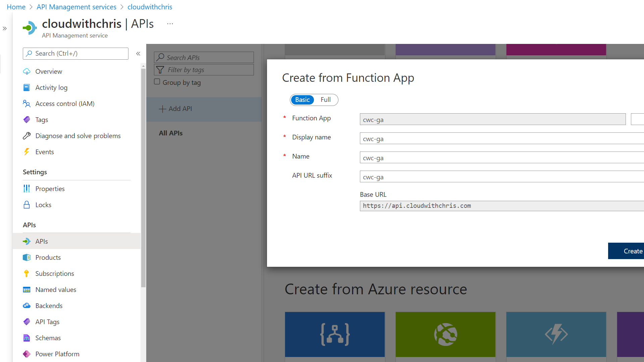
Task: Click the Subscriptions key icon
Action: click(x=26, y=274)
